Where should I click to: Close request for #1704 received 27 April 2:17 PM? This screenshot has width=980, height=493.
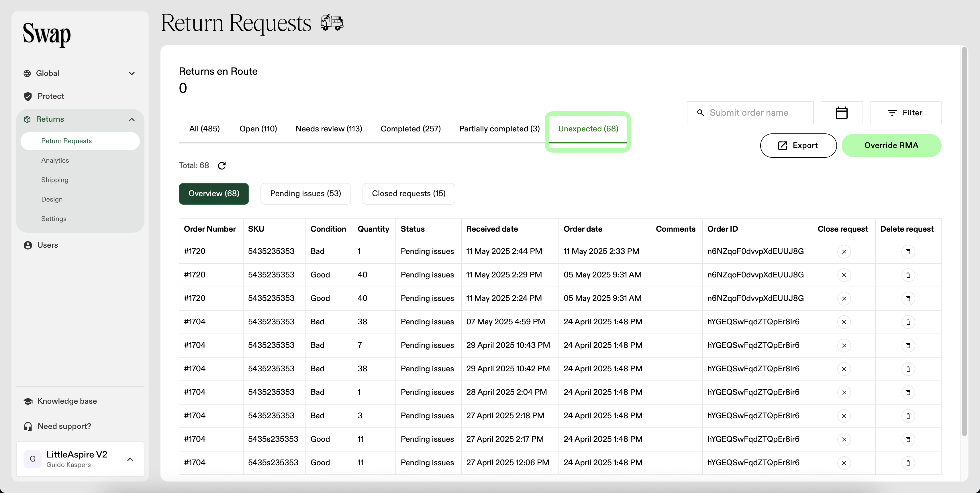pyautogui.click(x=844, y=440)
